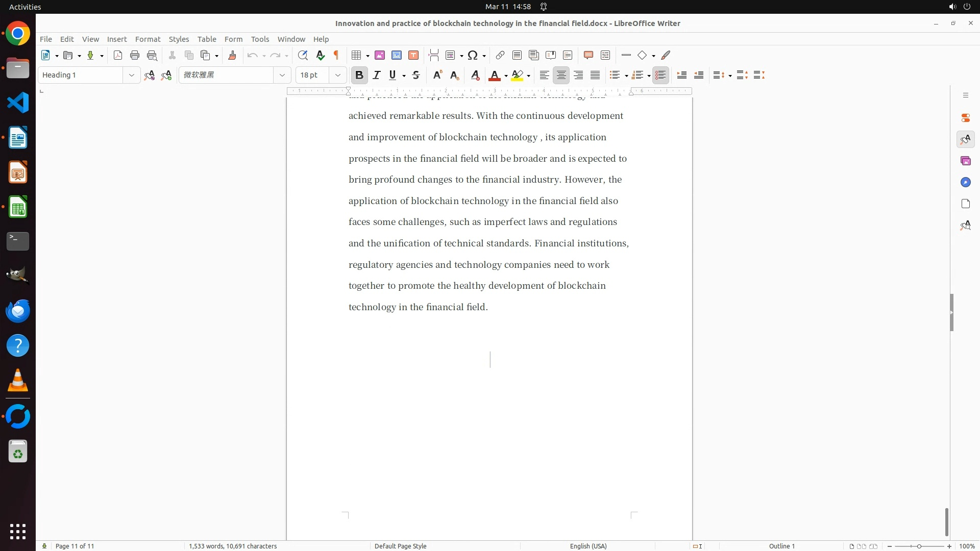
Task: Expand the Heading 1 paragraph style dropdown
Action: 132,75
